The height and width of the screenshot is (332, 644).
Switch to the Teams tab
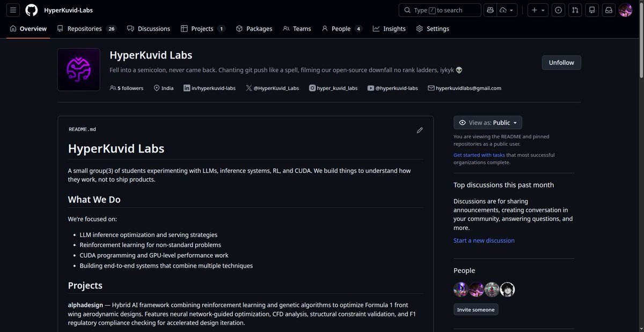click(297, 28)
